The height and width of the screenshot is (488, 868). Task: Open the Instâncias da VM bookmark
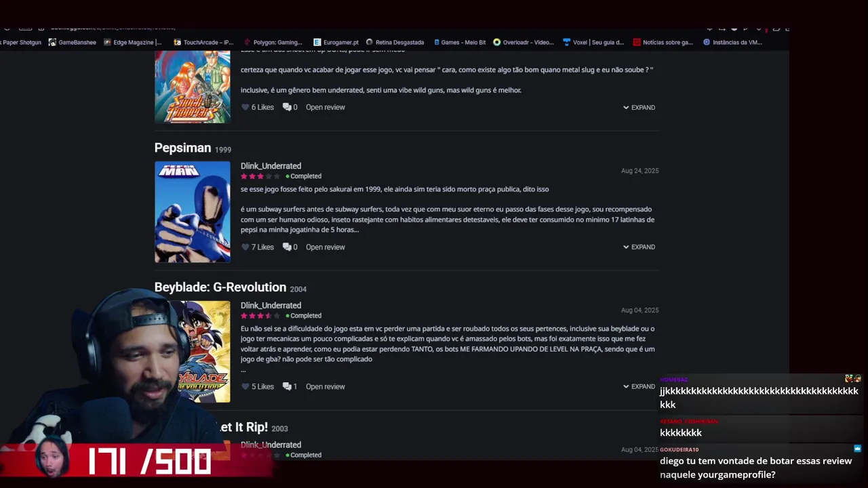click(x=732, y=42)
